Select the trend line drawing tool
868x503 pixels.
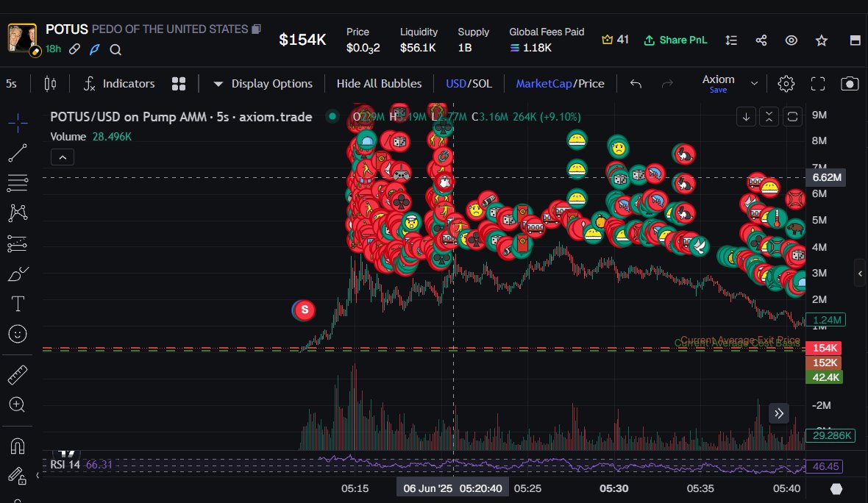click(18, 153)
